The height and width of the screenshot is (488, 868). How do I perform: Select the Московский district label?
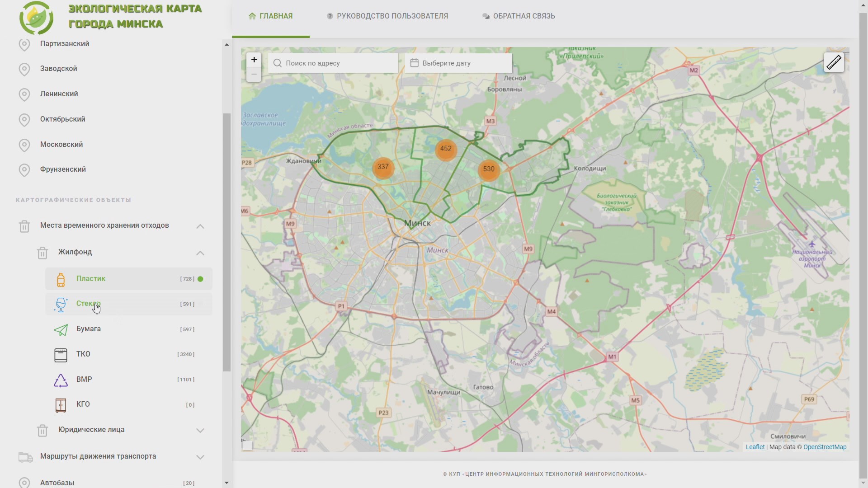pos(61,145)
